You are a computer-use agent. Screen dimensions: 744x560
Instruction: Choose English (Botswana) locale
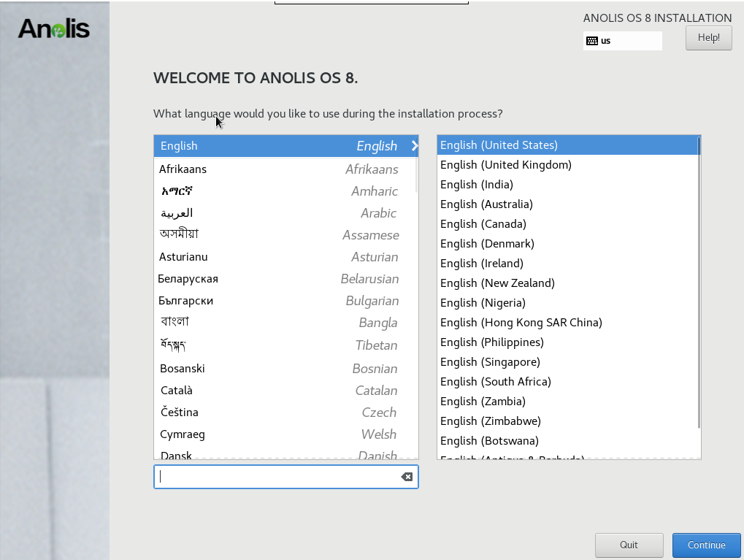pyautogui.click(x=567, y=440)
